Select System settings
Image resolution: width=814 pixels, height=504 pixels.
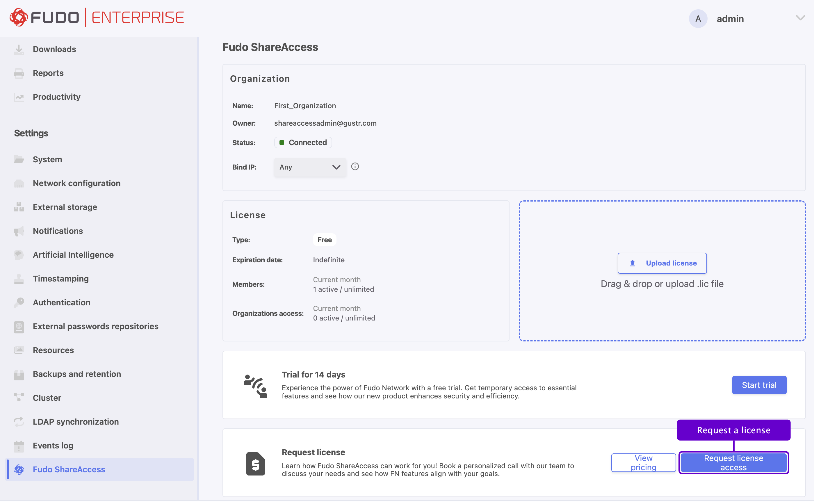tap(47, 160)
